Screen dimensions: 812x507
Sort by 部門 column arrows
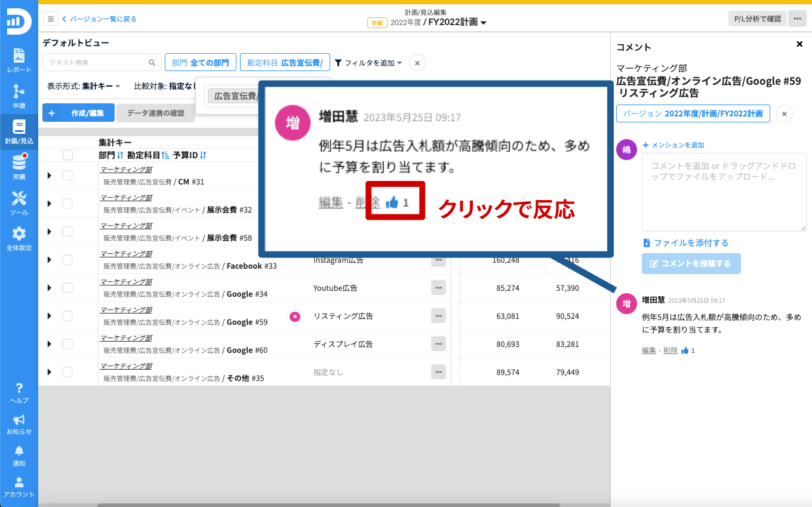click(120, 155)
